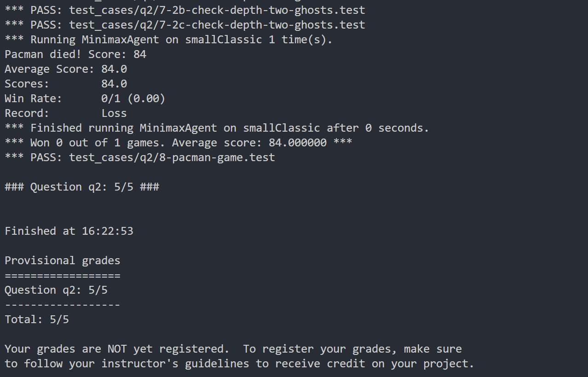Click the Record: Loss line
Image resolution: width=588 pixels, height=377 pixels.
point(66,113)
